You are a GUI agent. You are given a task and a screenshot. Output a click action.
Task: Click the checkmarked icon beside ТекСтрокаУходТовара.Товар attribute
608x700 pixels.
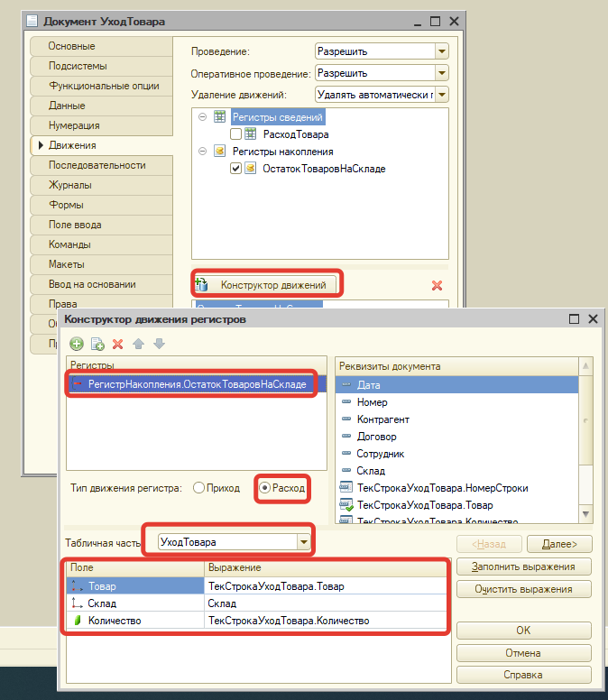point(346,505)
